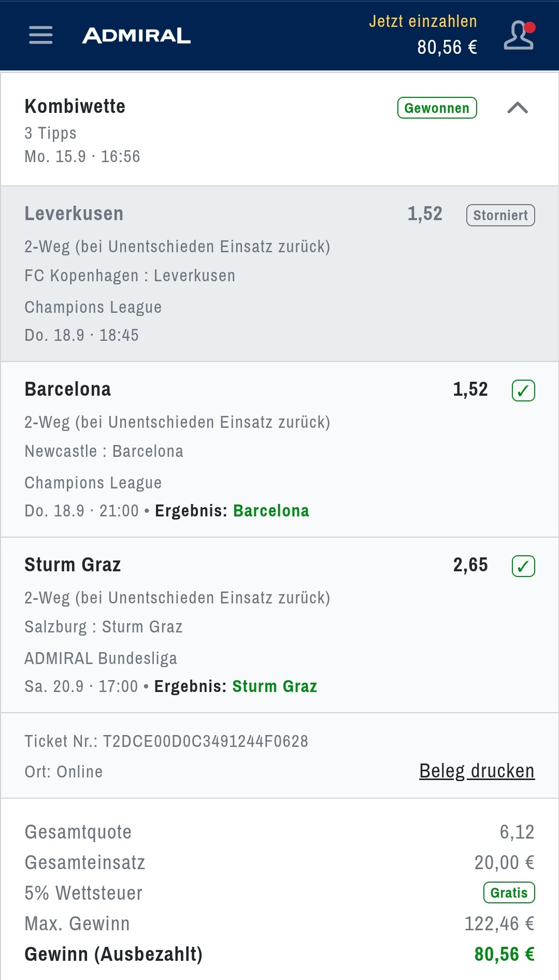Click the Barcelona result text
Image resolution: width=559 pixels, height=980 pixels.
click(x=271, y=511)
